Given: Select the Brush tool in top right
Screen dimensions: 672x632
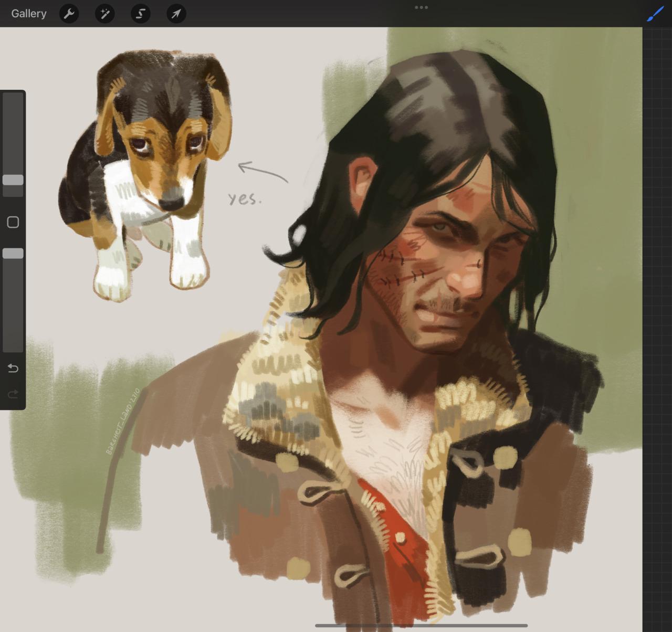Looking at the screenshot, I should (x=655, y=14).
